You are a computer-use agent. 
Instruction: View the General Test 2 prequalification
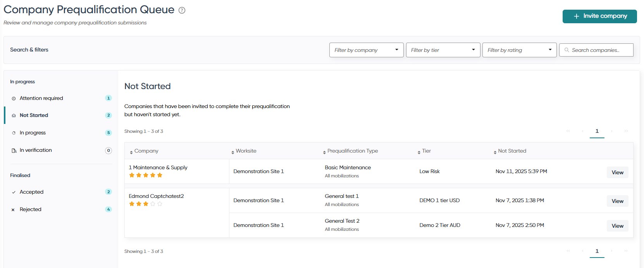(x=618, y=226)
